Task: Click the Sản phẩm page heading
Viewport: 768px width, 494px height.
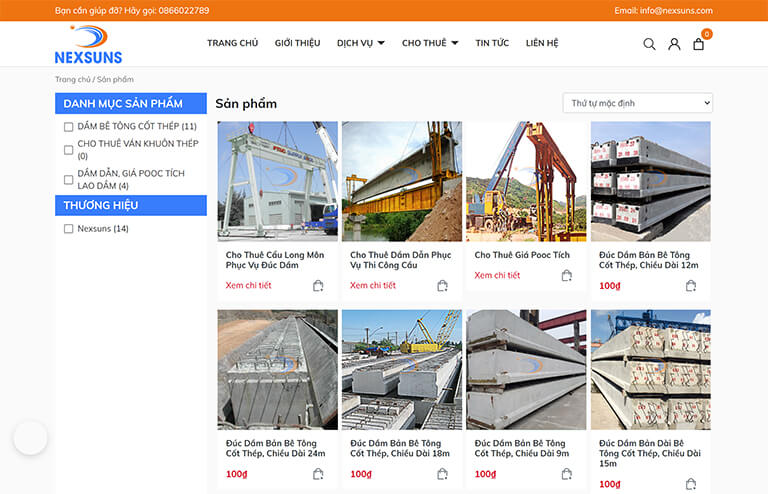Action: click(x=246, y=104)
